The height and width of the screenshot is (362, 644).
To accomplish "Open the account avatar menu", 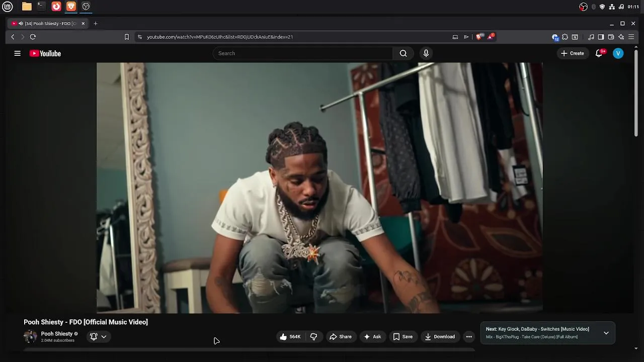I will click(618, 53).
